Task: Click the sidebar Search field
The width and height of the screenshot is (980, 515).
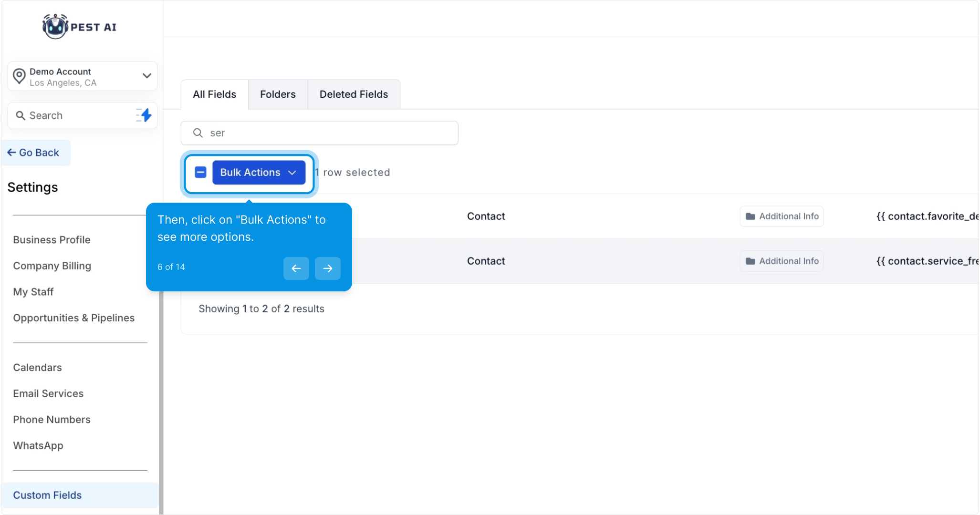Action: (82, 115)
